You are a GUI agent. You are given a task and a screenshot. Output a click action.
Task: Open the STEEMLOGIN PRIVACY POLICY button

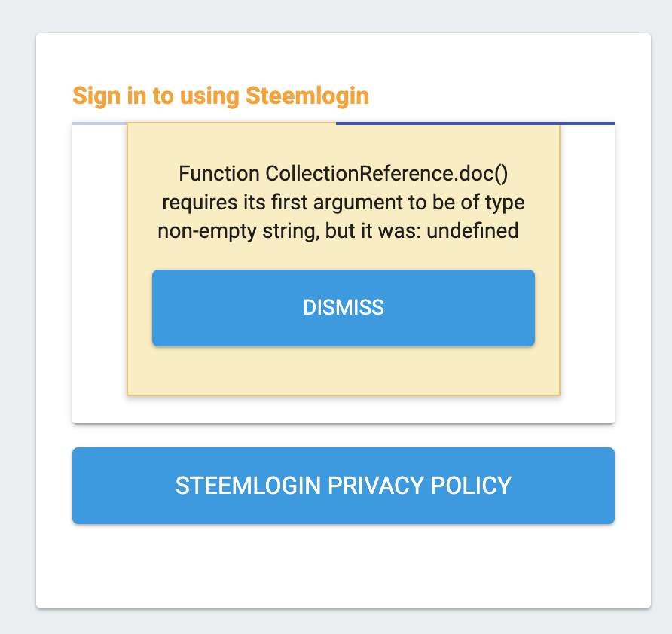tap(343, 486)
